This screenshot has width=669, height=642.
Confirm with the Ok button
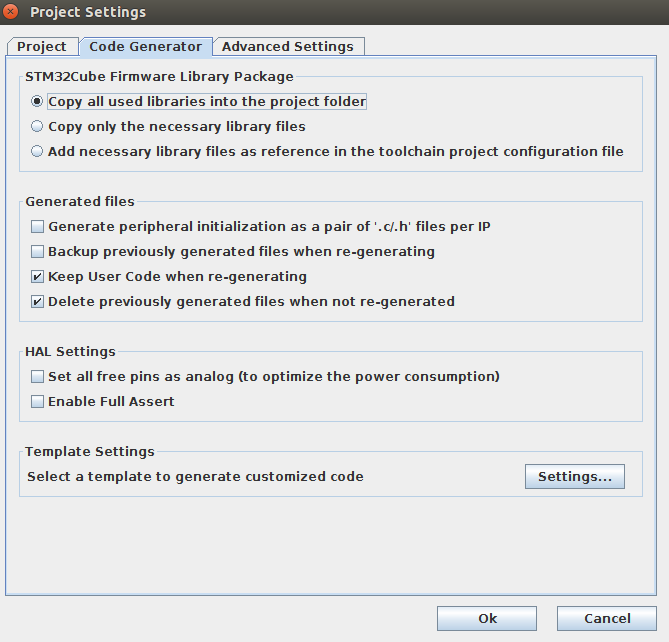coord(487,619)
